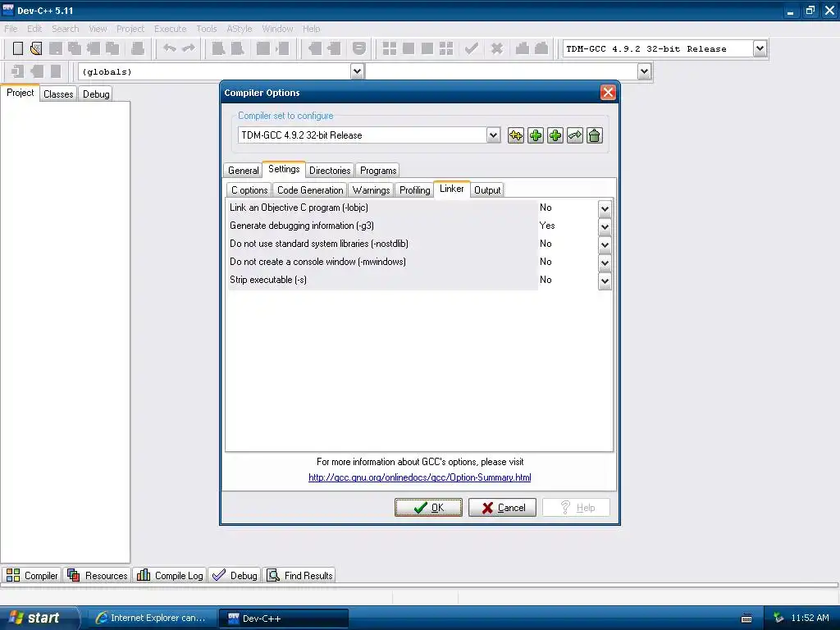Switch to the Programs tab
The height and width of the screenshot is (630, 840).
coord(377,171)
